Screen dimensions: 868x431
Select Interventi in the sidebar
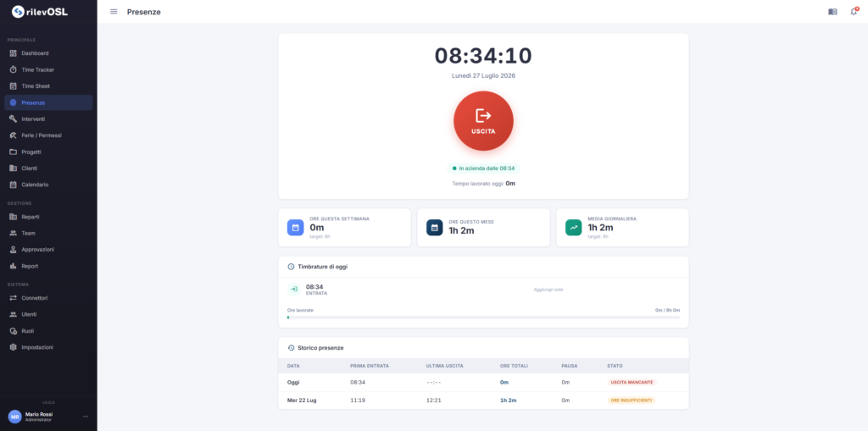click(x=48, y=119)
